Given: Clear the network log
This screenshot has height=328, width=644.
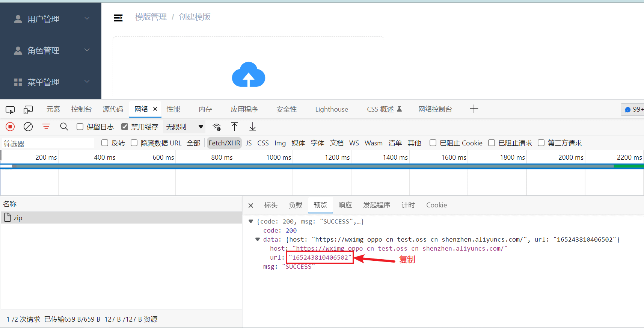Looking at the screenshot, I should (28, 127).
